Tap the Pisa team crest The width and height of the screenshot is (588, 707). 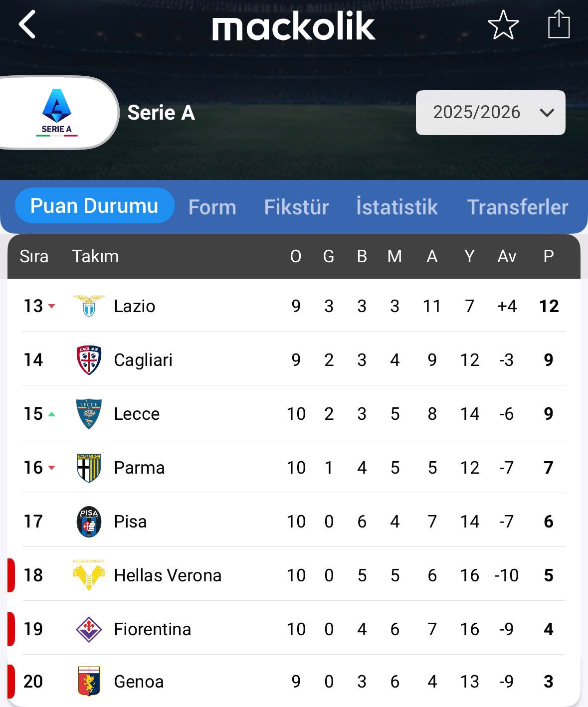click(89, 522)
